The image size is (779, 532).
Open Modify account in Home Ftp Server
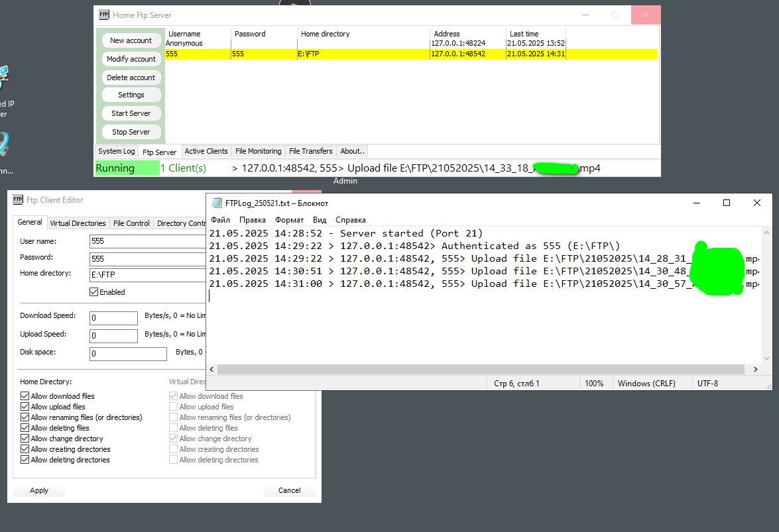pos(131,58)
